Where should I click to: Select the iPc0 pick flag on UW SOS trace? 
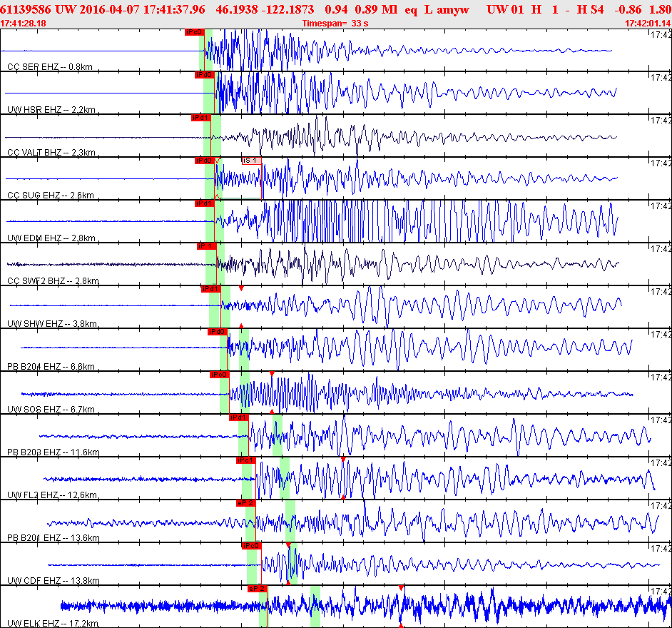[x=220, y=375]
